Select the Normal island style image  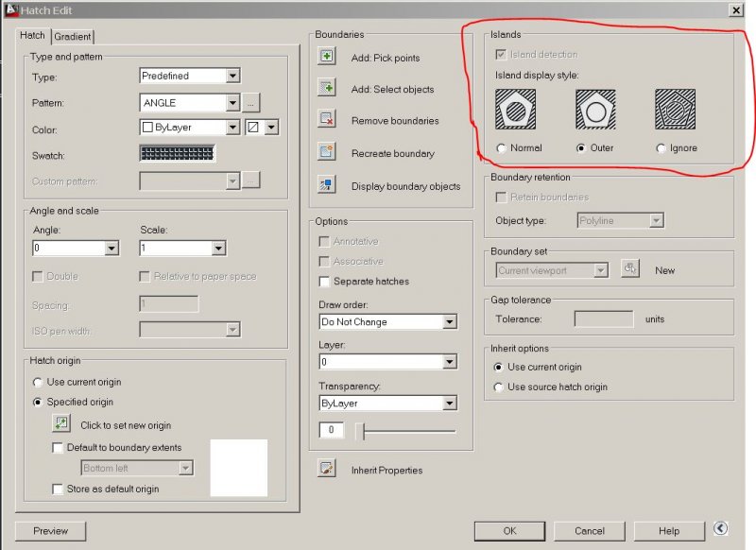point(515,110)
